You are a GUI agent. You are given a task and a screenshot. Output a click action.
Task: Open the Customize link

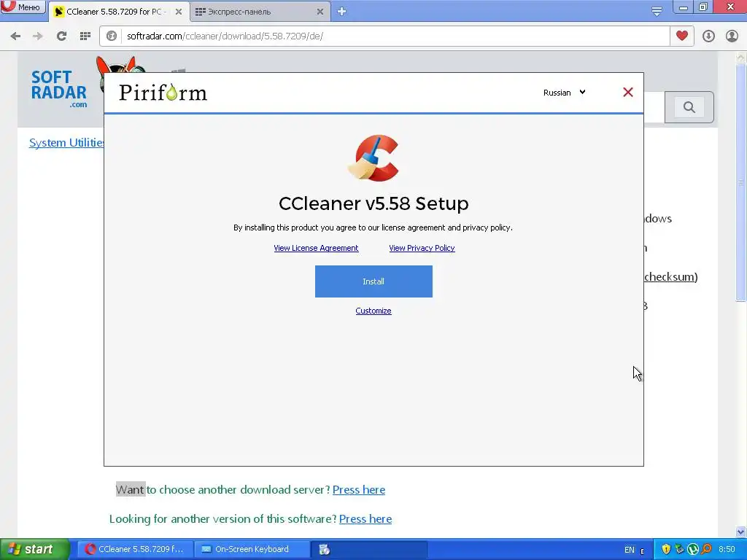click(373, 311)
